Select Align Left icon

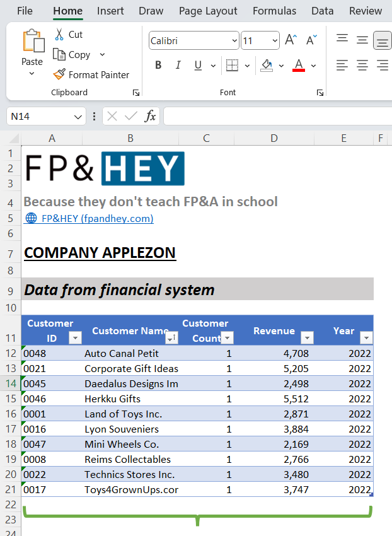[x=342, y=65]
